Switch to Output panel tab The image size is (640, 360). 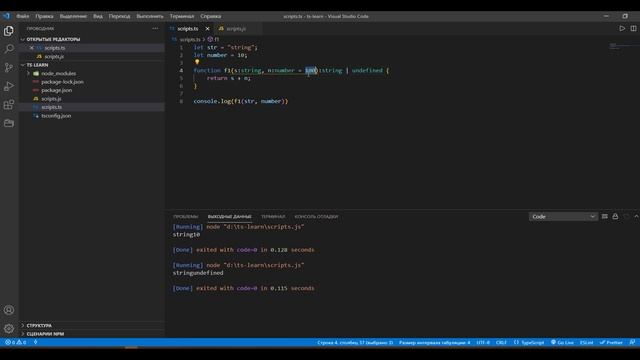pyautogui.click(x=229, y=216)
